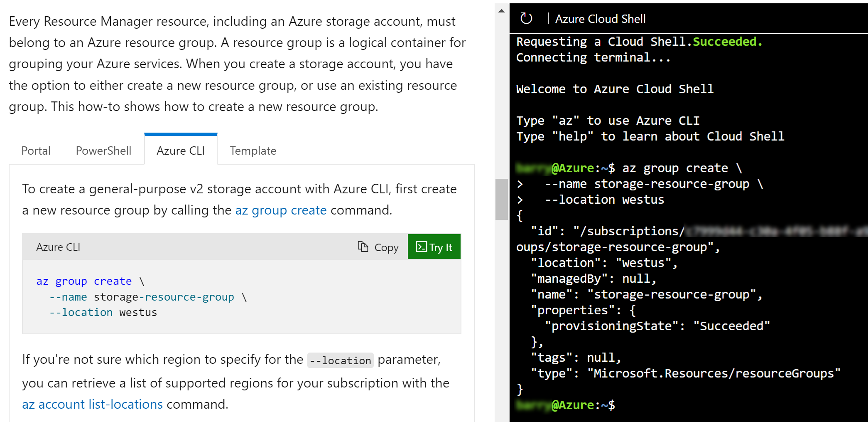Click the Try It button

tap(434, 247)
